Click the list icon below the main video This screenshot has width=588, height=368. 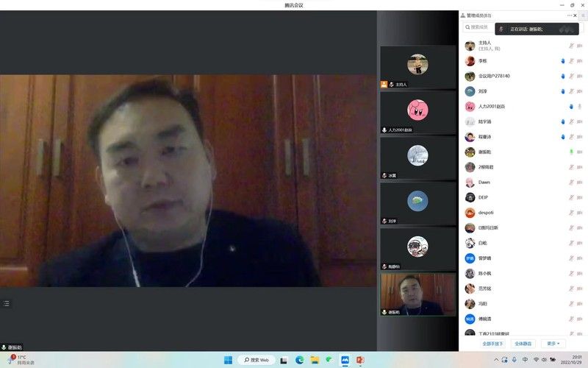[7, 303]
